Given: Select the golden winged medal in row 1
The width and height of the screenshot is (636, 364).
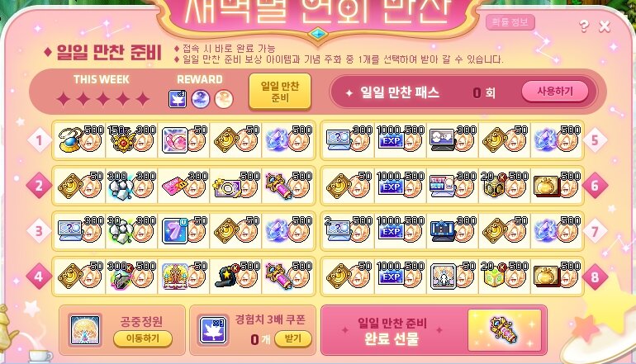Looking at the screenshot, I should (x=121, y=140).
